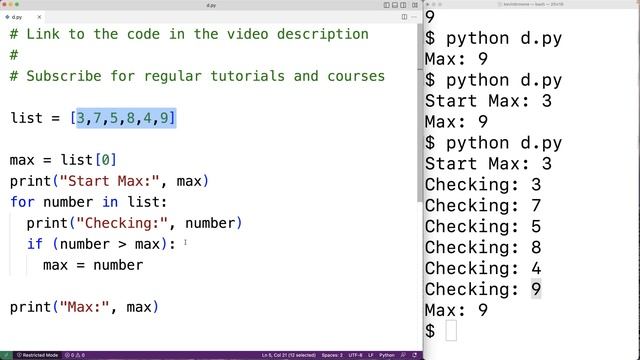Open feedback icon in status bar

click(403, 355)
